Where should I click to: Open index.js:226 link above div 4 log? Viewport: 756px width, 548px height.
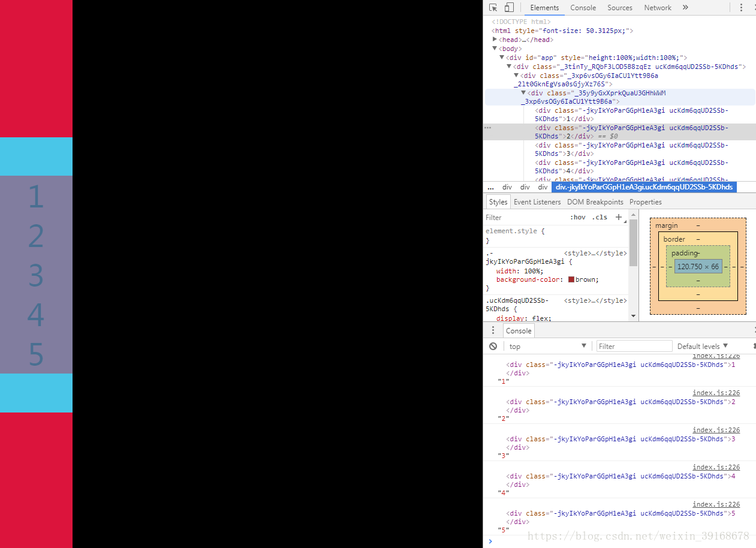[716, 467]
